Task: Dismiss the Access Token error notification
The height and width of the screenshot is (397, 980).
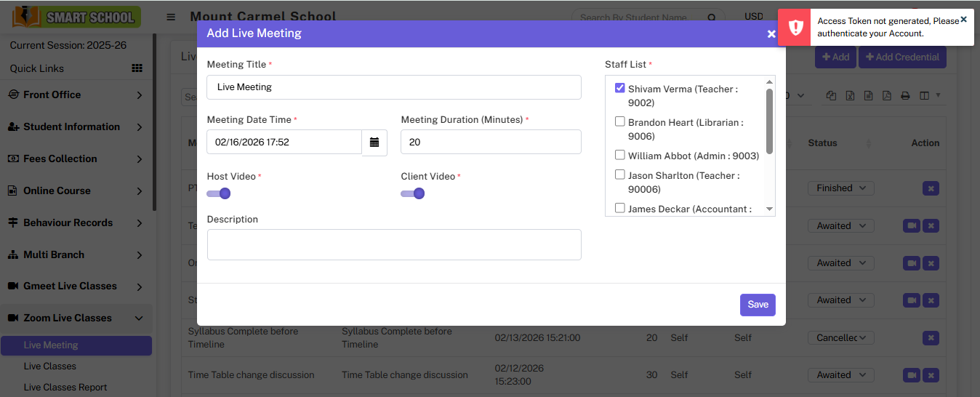Action: click(x=963, y=20)
